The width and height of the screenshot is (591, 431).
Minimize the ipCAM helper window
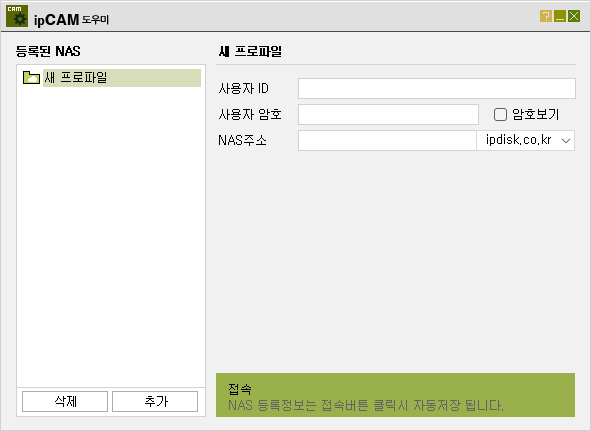pos(560,16)
